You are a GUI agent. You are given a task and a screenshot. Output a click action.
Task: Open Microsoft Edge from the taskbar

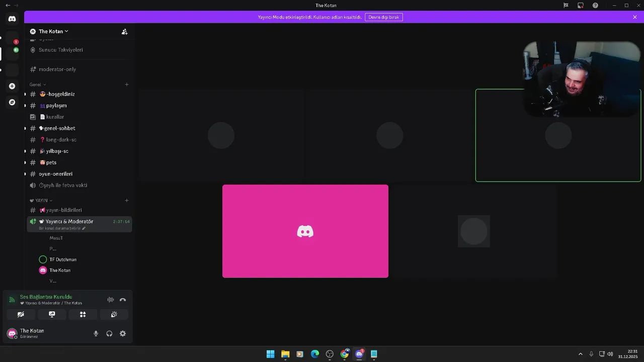pos(315,354)
